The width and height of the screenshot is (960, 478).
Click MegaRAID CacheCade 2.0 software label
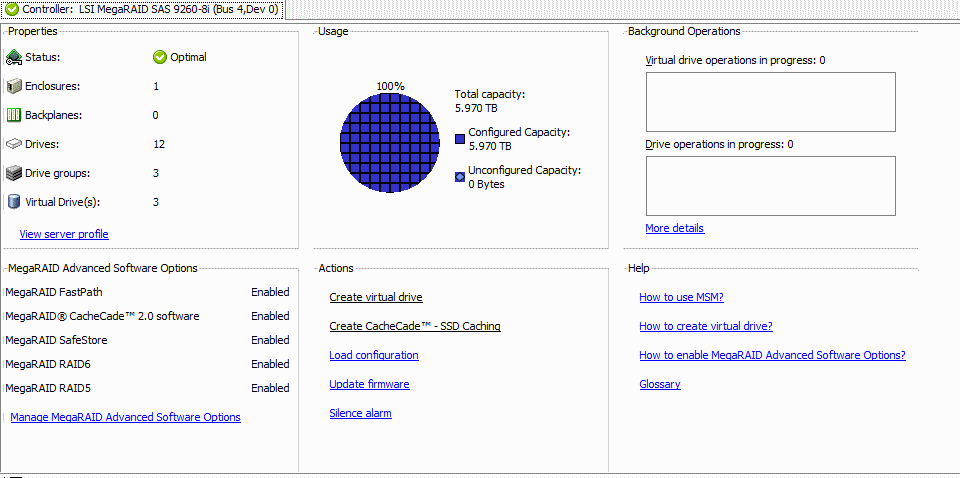(102, 316)
